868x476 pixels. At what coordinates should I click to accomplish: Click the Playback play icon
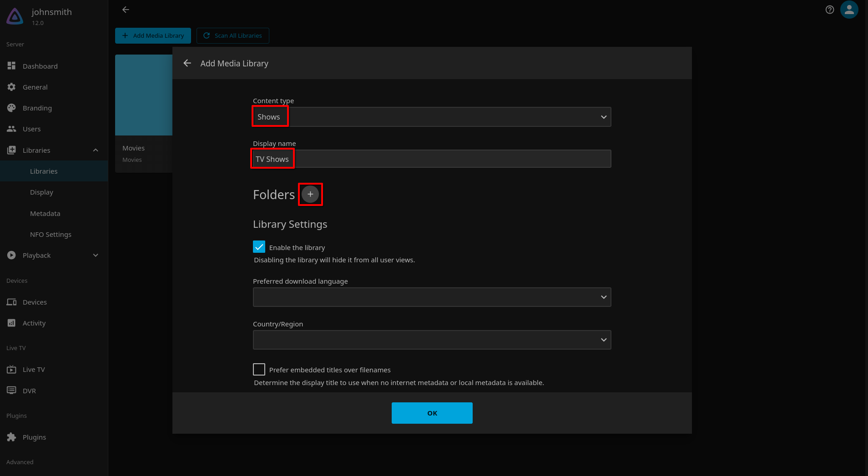(11, 255)
